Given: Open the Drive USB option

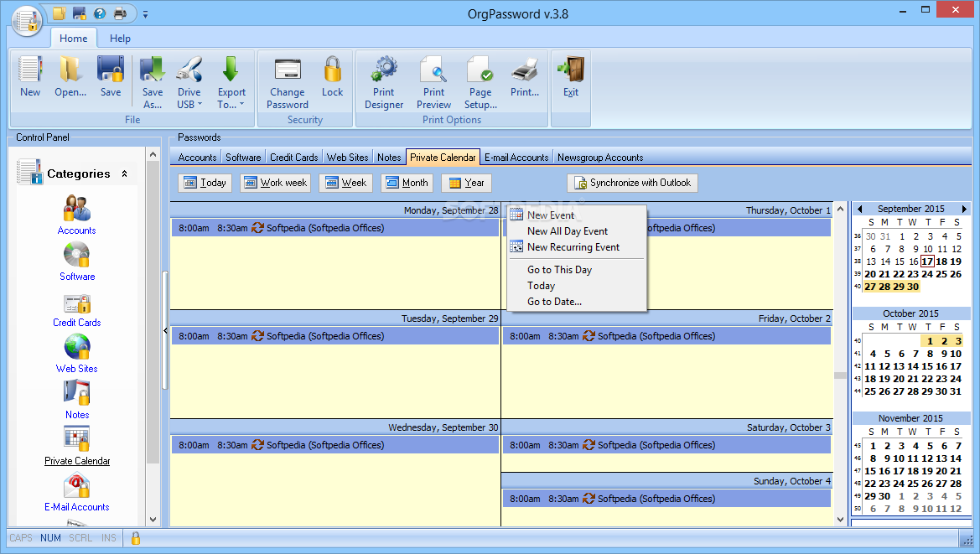Looking at the screenshot, I should pos(189,82).
